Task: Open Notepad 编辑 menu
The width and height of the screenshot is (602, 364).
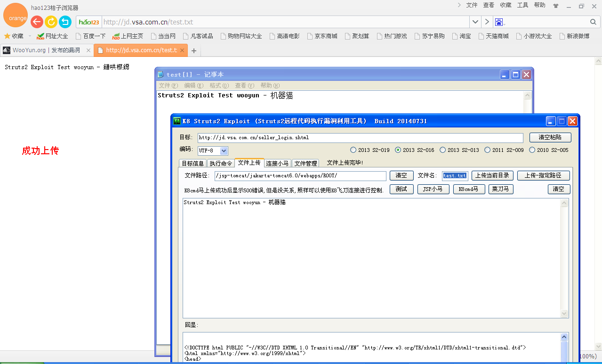Action: 193,86
